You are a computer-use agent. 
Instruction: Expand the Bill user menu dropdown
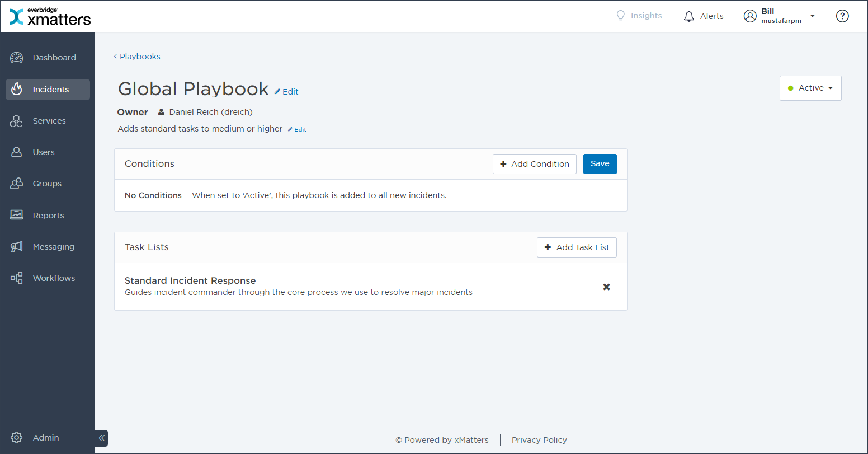pyautogui.click(x=813, y=16)
